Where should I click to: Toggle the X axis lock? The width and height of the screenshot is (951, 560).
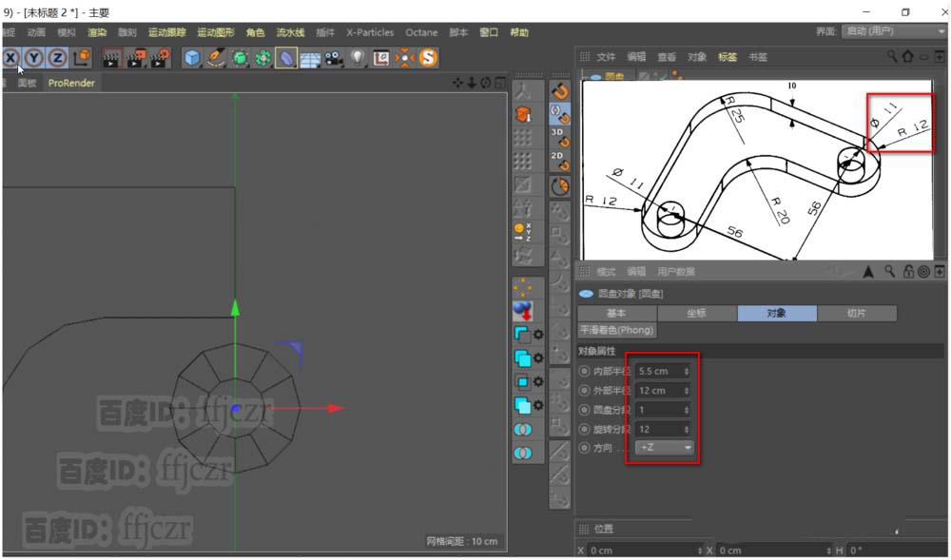click(x=10, y=58)
